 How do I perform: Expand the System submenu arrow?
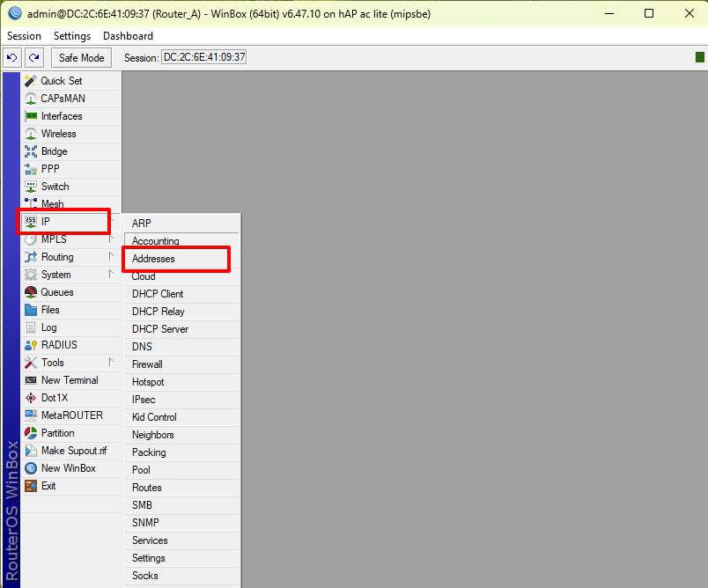coord(111,274)
